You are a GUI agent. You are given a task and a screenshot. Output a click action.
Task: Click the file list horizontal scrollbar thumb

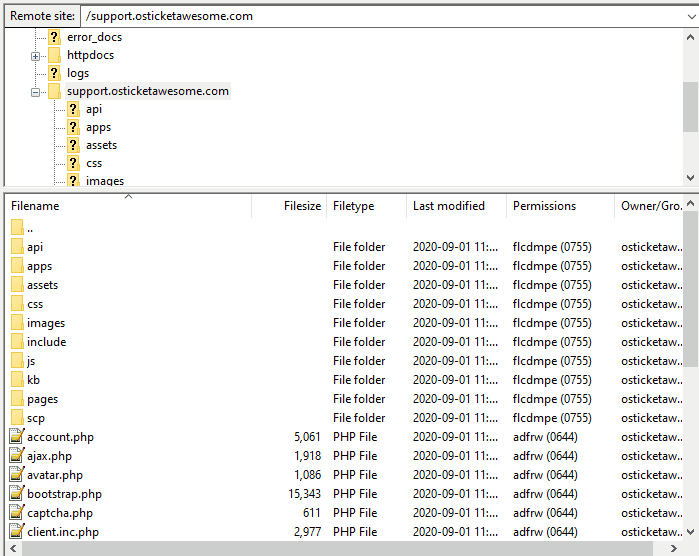point(337,548)
